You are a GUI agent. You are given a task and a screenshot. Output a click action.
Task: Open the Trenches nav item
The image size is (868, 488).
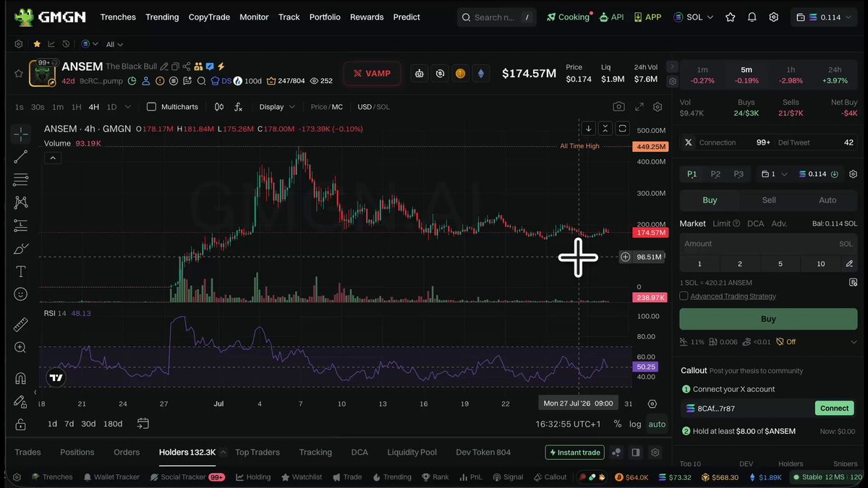[x=118, y=17]
